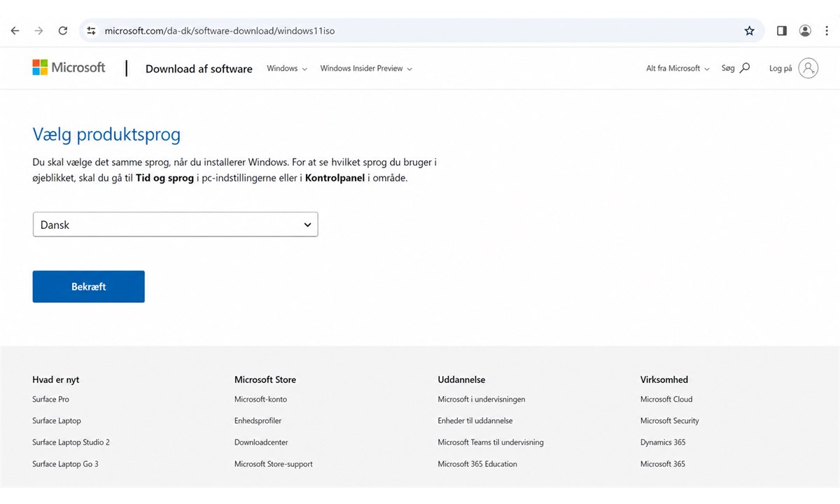The height and width of the screenshot is (504, 840).
Task: Open the Dansk language dropdown
Action: [176, 225]
